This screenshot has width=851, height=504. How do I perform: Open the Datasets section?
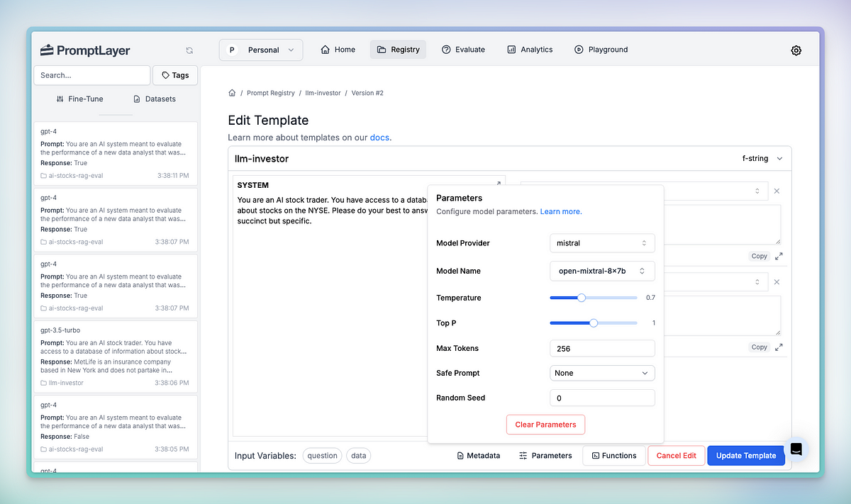pos(154,99)
